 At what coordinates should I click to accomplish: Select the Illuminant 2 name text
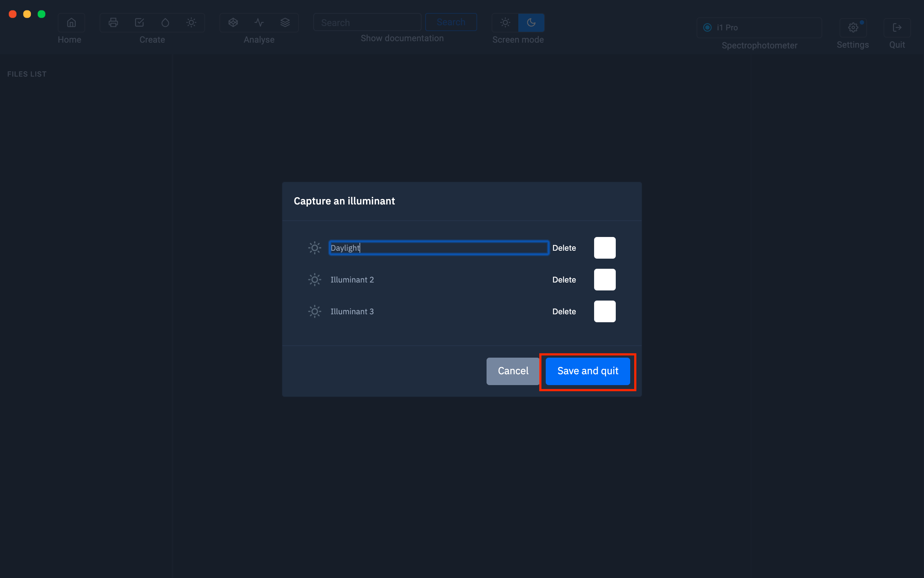point(352,280)
